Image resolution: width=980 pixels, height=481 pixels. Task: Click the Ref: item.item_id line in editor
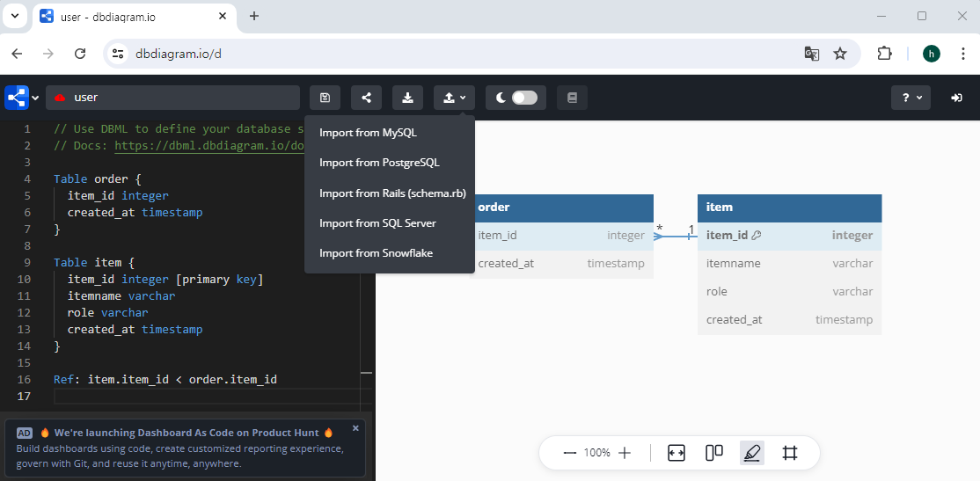coord(165,380)
